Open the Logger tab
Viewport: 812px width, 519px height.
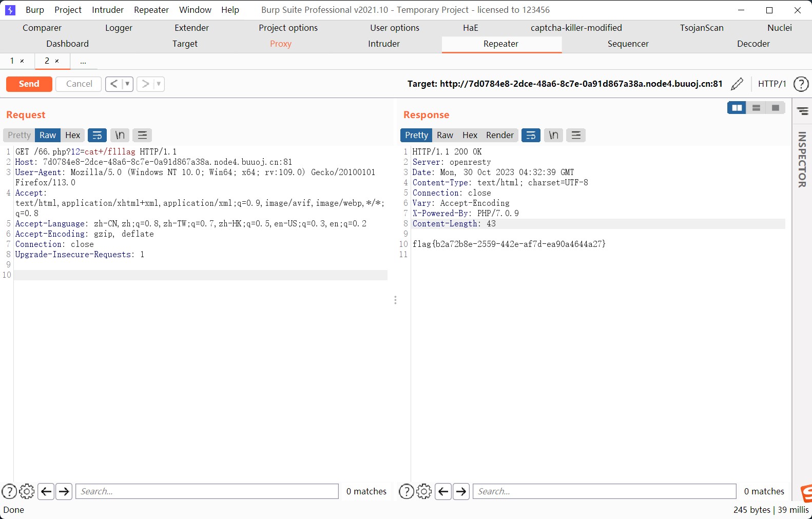coord(119,28)
